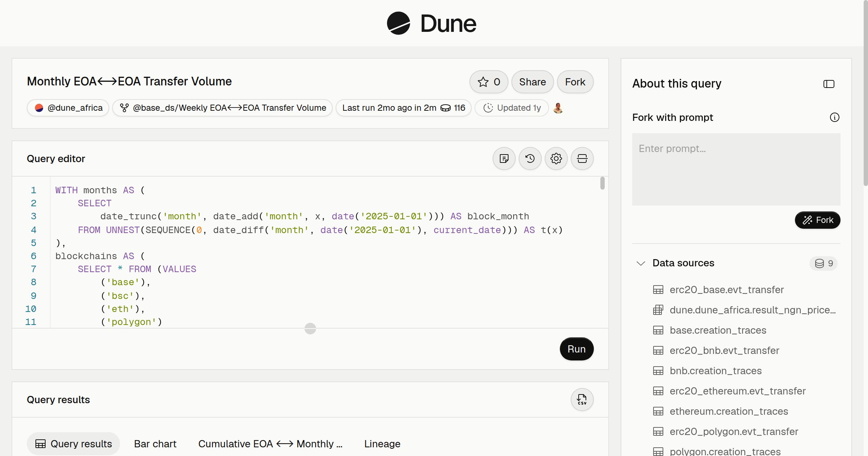Image resolution: width=868 pixels, height=456 pixels.
Task: Select polygon.creation_traces data source
Action: point(725,451)
